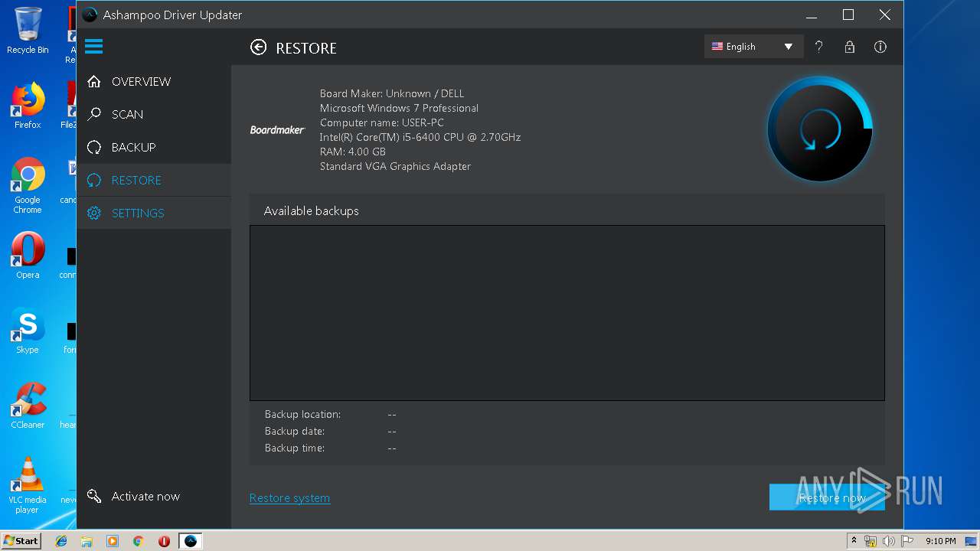Open the Recycle Bin desktop icon

point(28,31)
